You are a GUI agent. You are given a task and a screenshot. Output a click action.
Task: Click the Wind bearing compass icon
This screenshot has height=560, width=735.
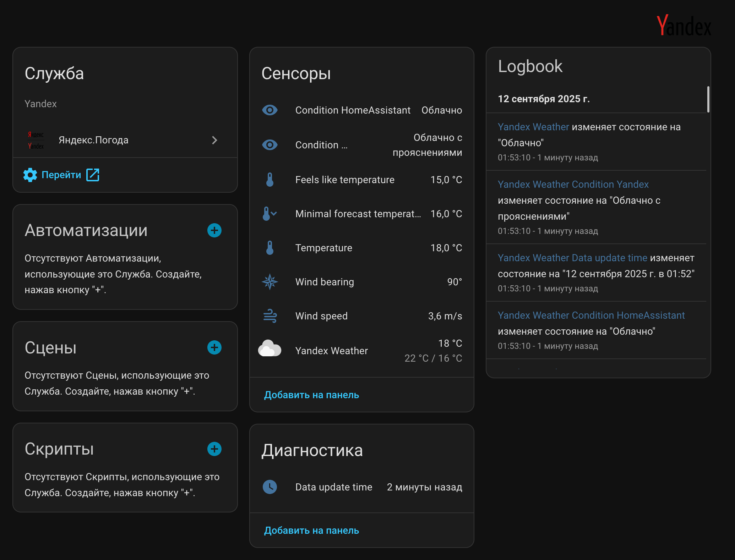[x=270, y=282]
